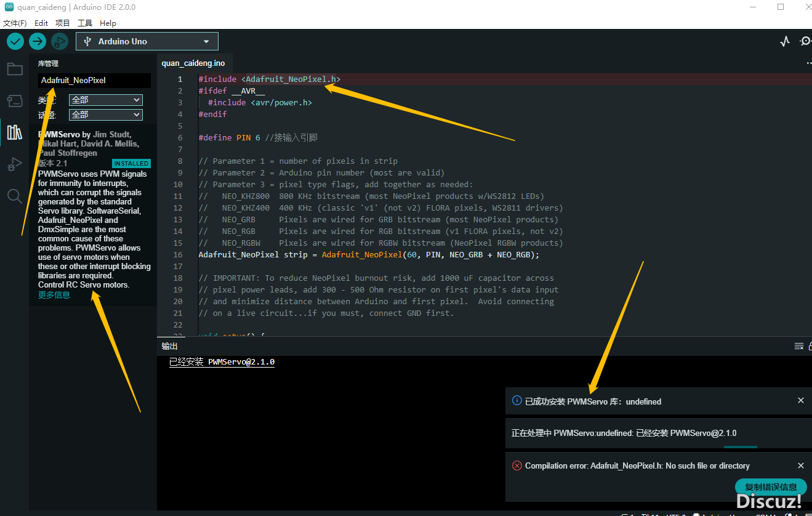Screen dimensions: 812x516
Task: Click the 复制错误信息 button
Action: click(771, 486)
